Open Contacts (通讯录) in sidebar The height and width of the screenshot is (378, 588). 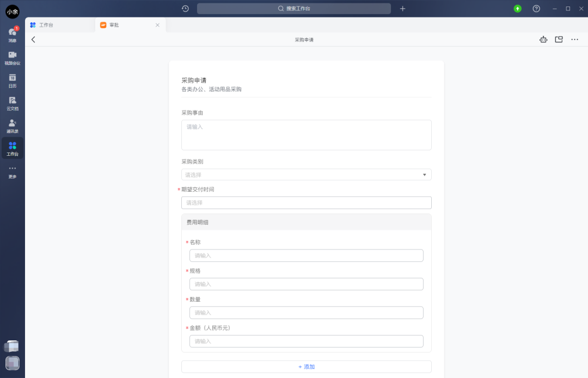point(12,126)
